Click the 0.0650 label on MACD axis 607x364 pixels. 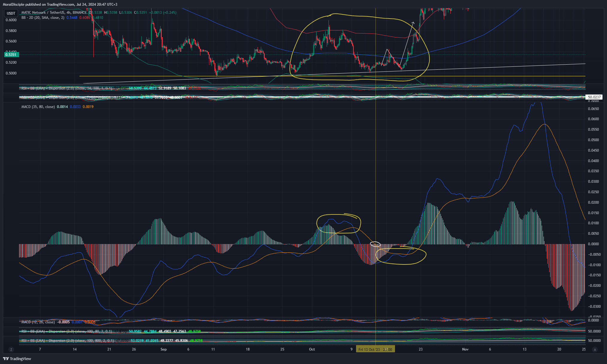pyautogui.click(x=593, y=109)
